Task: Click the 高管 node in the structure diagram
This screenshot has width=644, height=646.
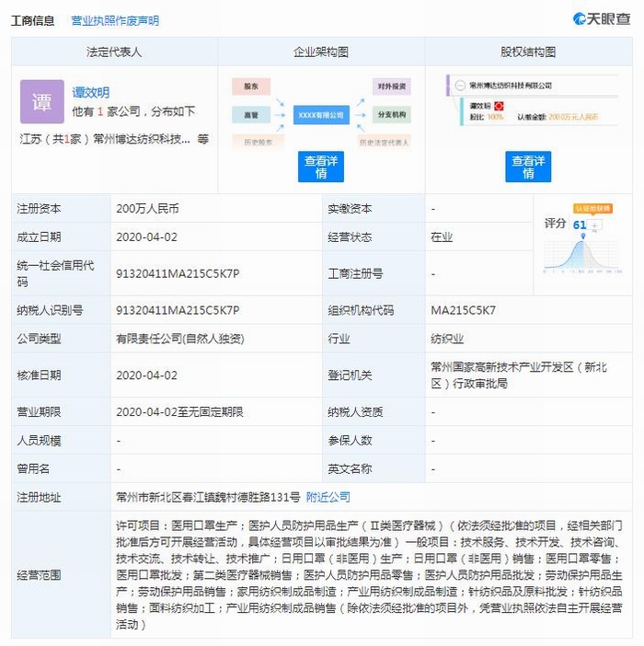Action: click(250, 115)
